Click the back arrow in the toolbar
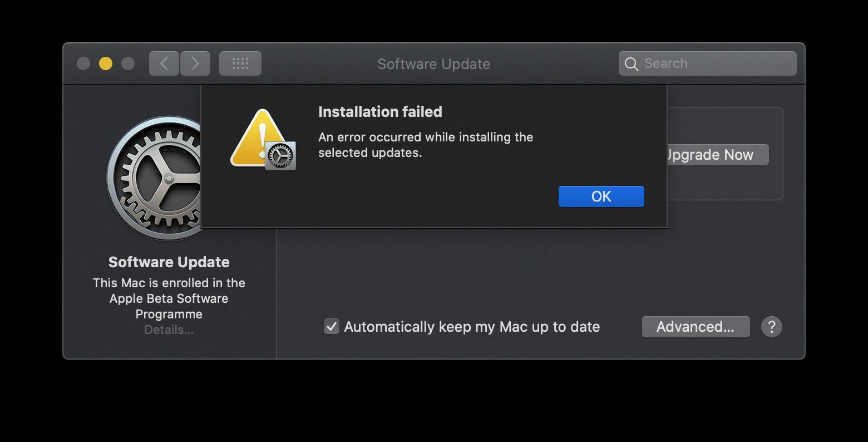868x442 pixels. [x=164, y=63]
